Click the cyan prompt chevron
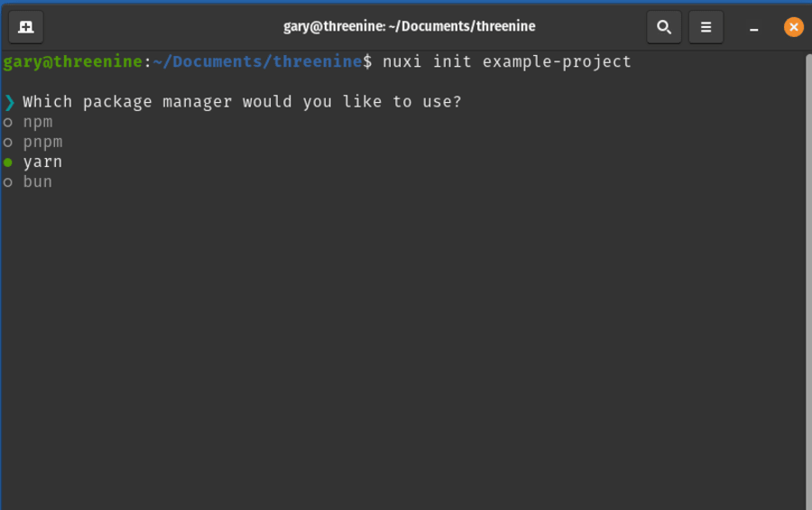Screen dimensions: 812x510 tap(9, 102)
